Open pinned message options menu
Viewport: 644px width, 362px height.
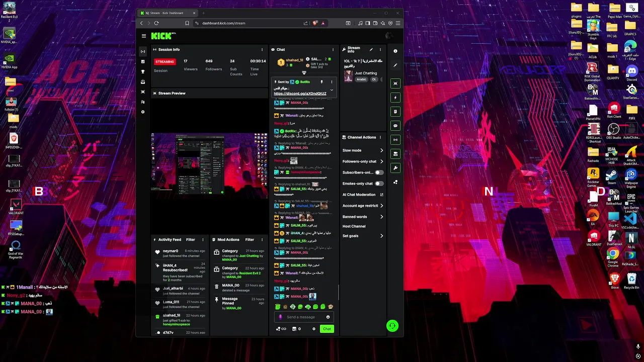click(332, 82)
